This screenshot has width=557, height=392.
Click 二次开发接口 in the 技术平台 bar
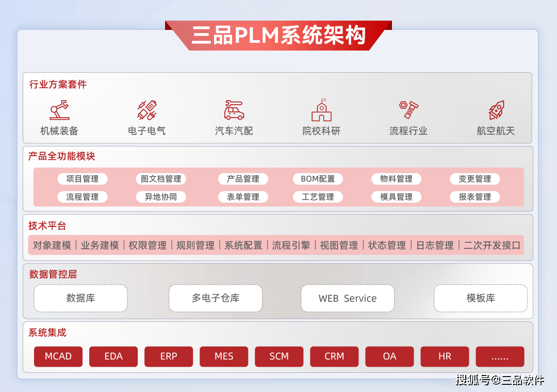point(492,245)
